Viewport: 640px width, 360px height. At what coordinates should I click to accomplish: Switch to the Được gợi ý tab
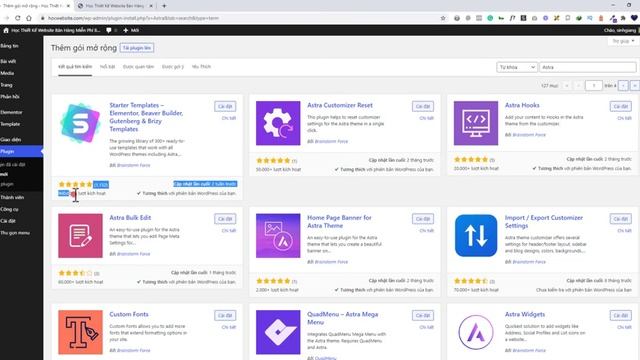point(173,67)
